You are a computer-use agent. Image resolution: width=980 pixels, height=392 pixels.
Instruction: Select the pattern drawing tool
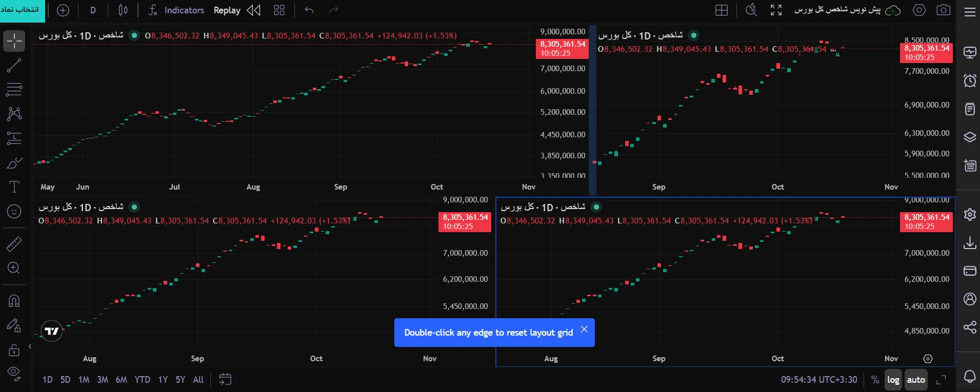(14, 113)
